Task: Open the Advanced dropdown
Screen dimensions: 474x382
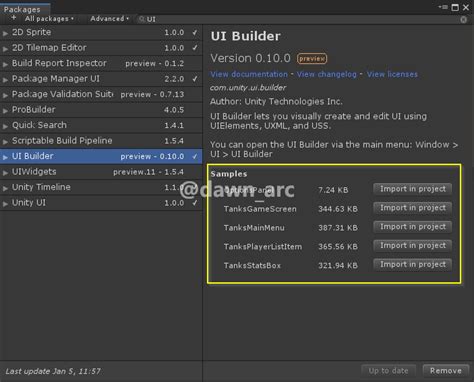Action: (109, 19)
